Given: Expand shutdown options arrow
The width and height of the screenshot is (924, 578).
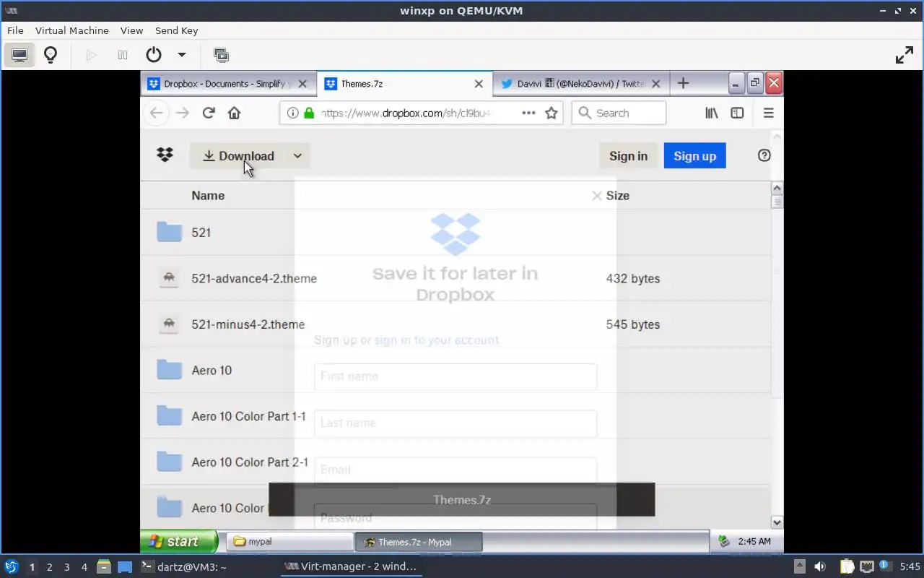Looking at the screenshot, I should click(182, 55).
